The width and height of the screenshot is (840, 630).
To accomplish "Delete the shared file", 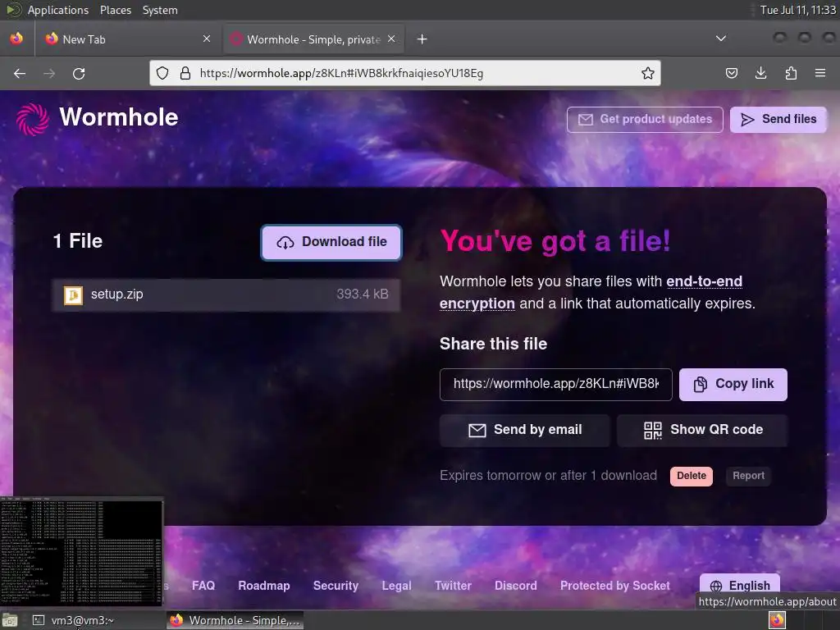I will point(691,476).
